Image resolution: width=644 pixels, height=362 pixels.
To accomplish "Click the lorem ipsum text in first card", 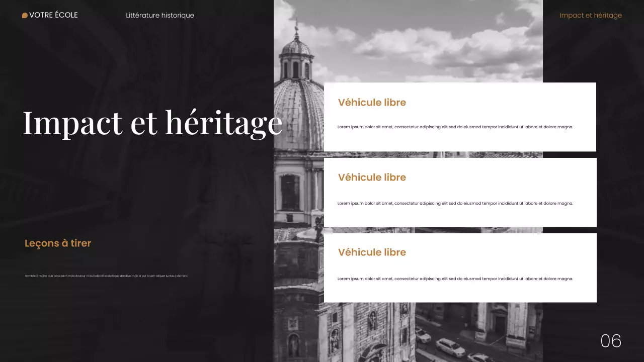I will click(x=455, y=127).
